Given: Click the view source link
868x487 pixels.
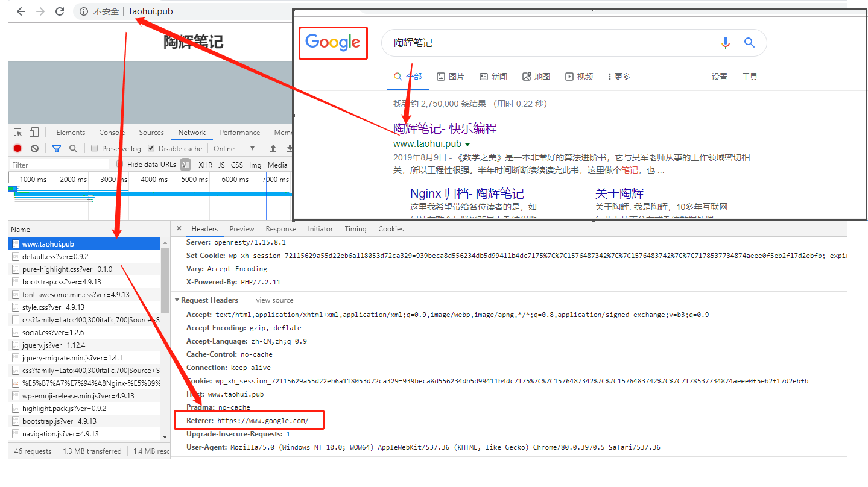Looking at the screenshot, I should (274, 300).
